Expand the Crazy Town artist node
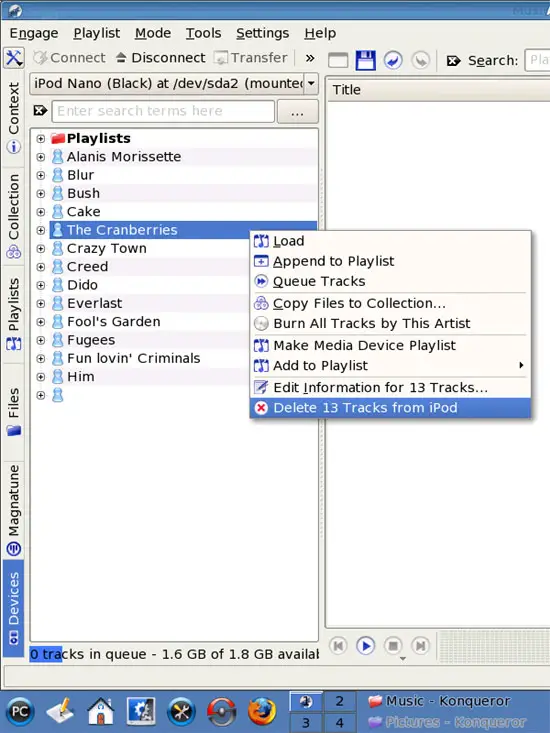Viewport: 550px width, 733px height. [x=41, y=249]
